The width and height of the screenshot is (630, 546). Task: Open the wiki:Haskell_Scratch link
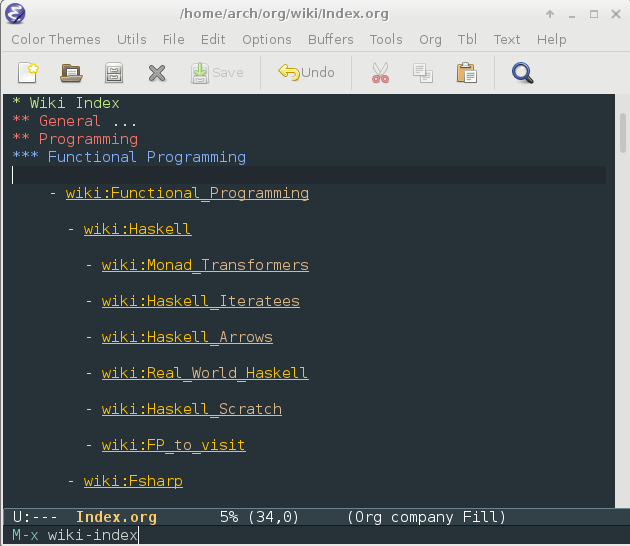(x=192, y=409)
